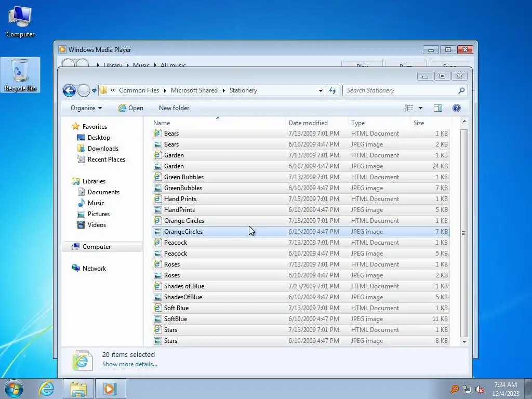Sort by Type column header

(379, 123)
